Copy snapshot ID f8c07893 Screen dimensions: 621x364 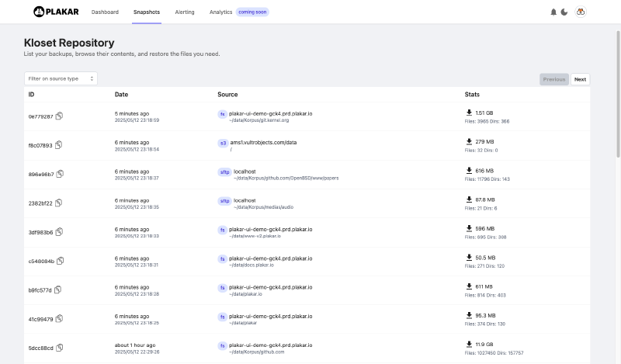pyautogui.click(x=59, y=145)
